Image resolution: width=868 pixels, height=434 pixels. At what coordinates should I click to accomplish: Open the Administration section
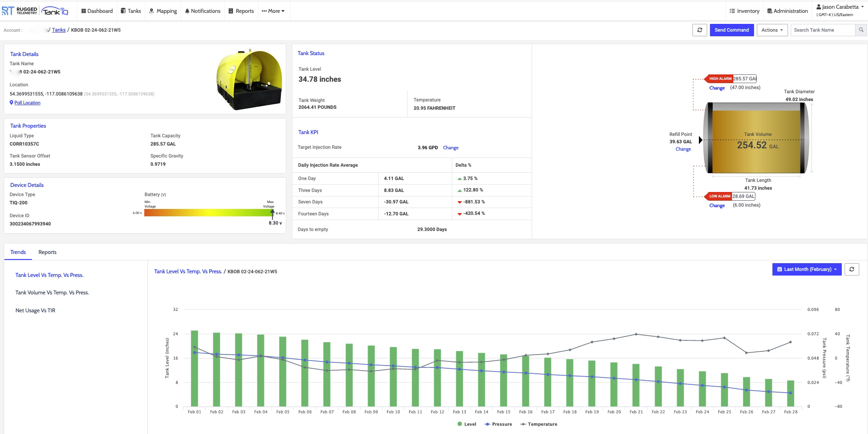pos(787,11)
